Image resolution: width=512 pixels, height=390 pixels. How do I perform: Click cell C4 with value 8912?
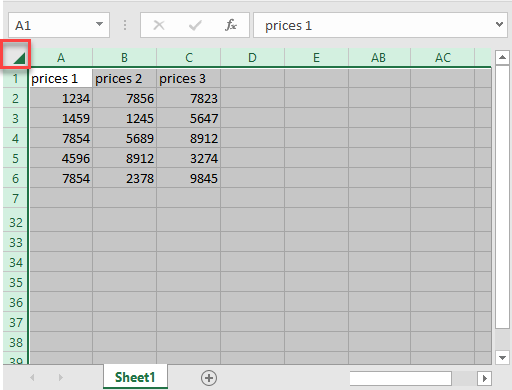[189, 139]
